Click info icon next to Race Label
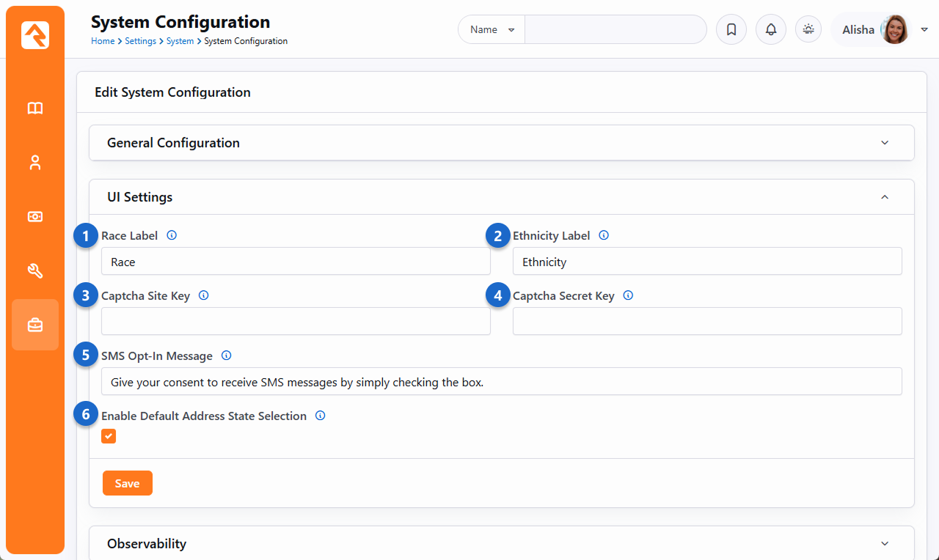The height and width of the screenshot is (560, 939). point(172,235)
